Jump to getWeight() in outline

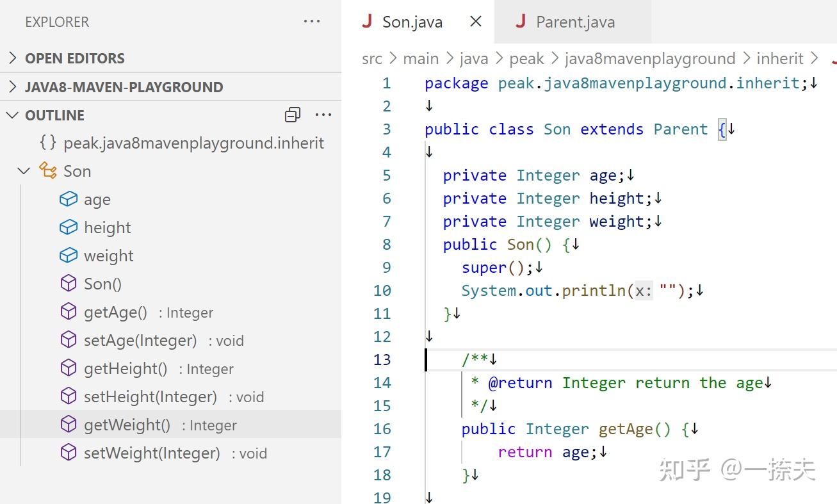click(127, 425)
